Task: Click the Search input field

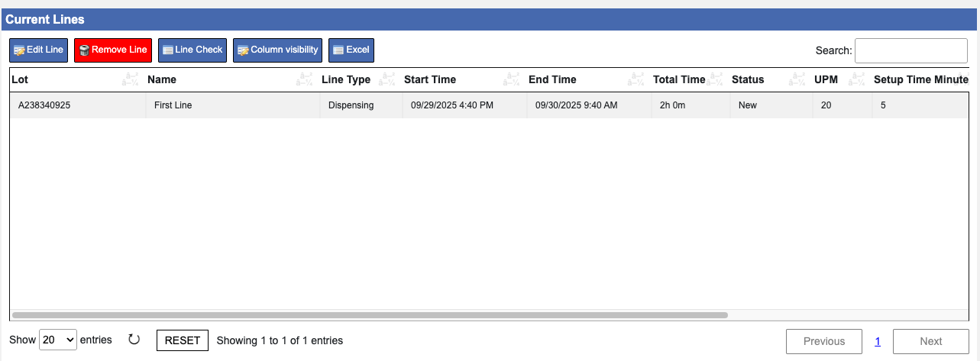Action: [x=910, y=50]
